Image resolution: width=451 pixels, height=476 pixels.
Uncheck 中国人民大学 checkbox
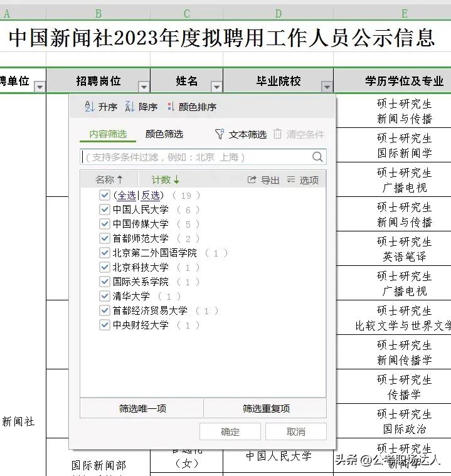coord(105,209)
